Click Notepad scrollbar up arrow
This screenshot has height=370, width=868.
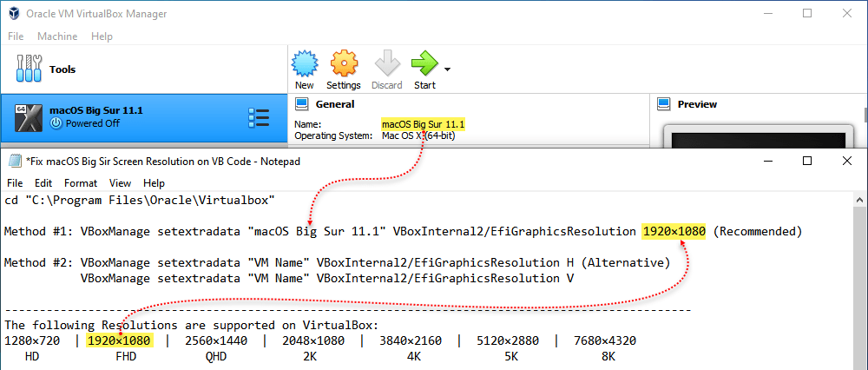click(861, 200)
